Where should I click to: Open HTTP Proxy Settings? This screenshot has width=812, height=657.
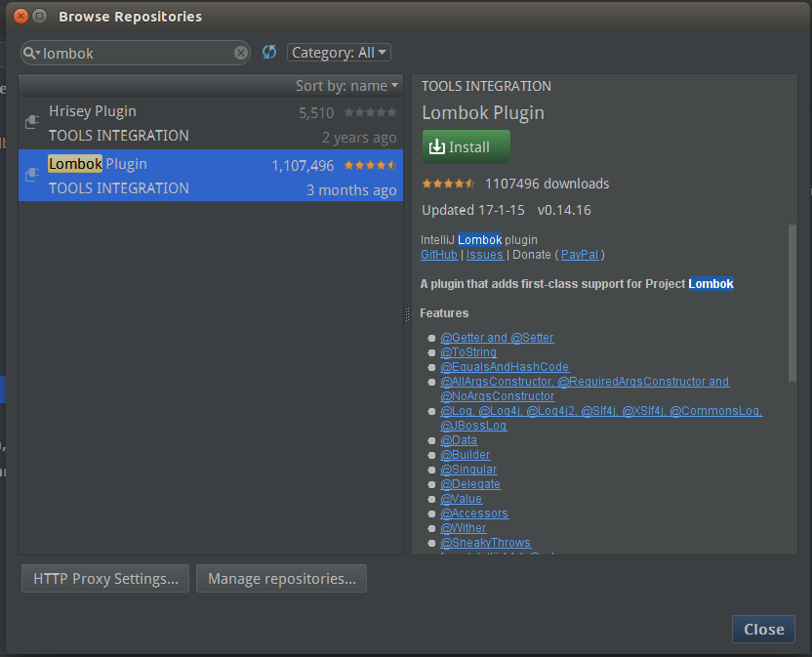point(105,578)
